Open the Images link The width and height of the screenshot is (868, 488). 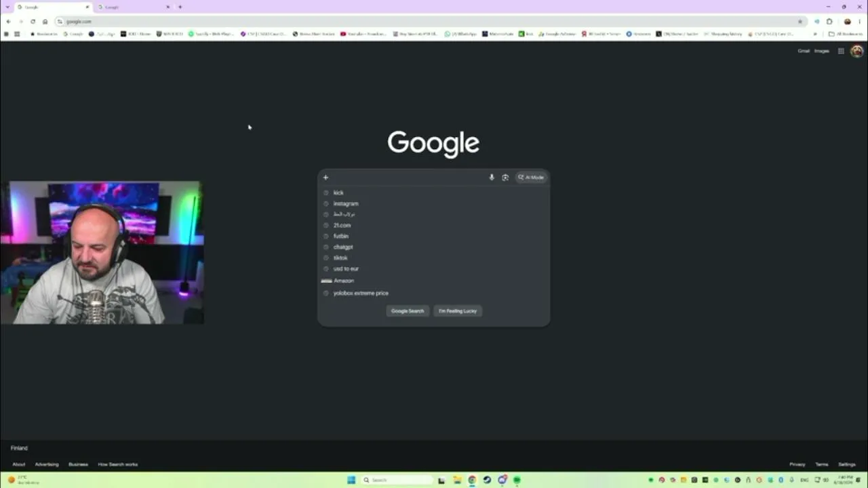coord(822,51)
